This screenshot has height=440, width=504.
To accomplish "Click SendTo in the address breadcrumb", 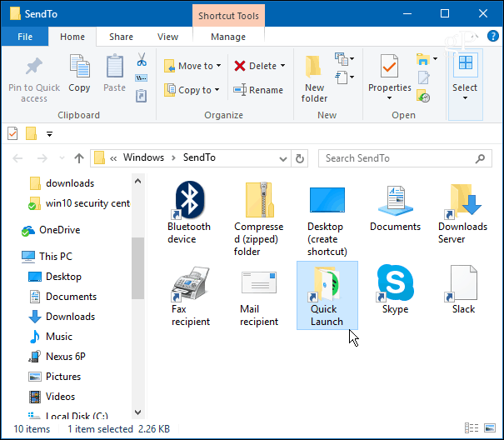I will tap(199, 157).
